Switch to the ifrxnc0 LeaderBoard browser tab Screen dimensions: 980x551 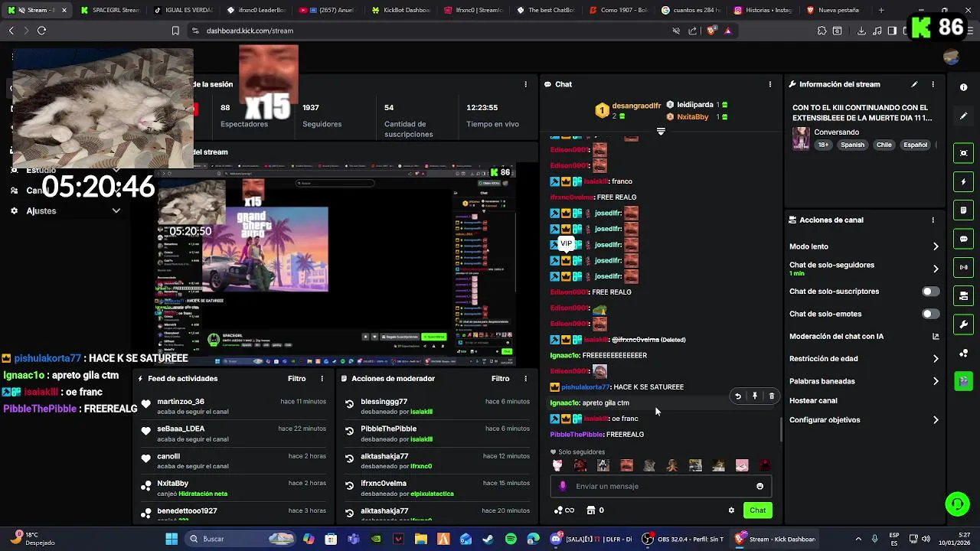(x=256, y=10)
